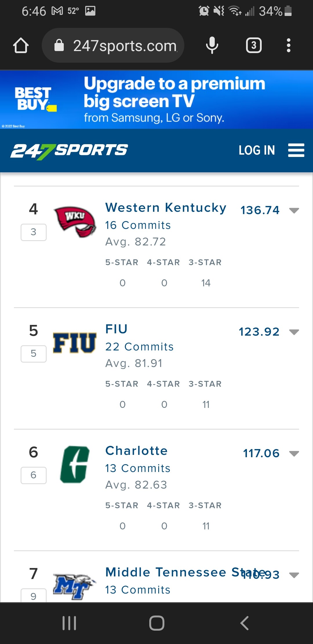This screenshot has width=313, height=644.
Task: Tap the FIU team logo
Action: tap(74, 343)
